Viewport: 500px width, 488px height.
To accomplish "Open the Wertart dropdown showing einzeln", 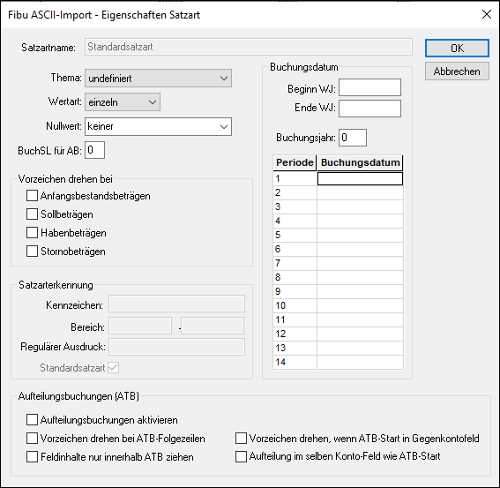I will [122, 102].
